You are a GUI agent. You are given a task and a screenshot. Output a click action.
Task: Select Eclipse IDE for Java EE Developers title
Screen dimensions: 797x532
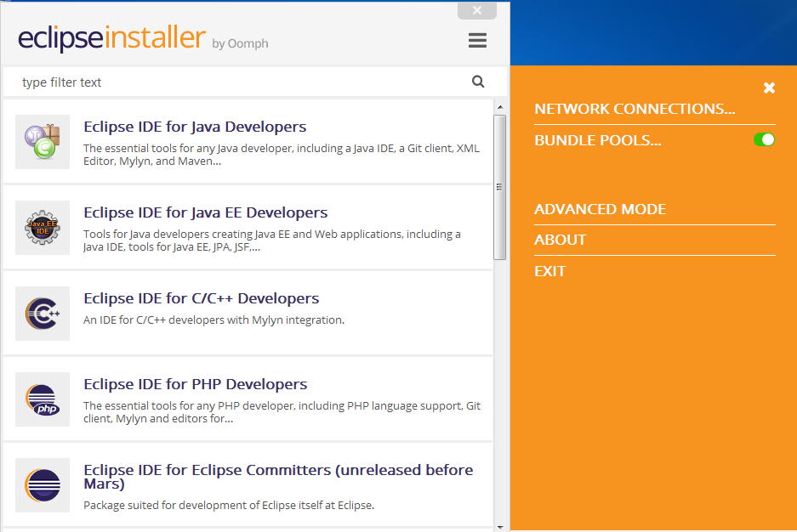[x=205, y=212]
